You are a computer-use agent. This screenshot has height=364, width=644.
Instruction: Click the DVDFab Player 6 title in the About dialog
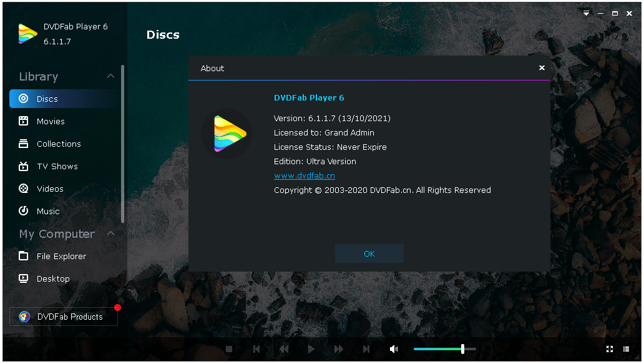tap(309, 98)
